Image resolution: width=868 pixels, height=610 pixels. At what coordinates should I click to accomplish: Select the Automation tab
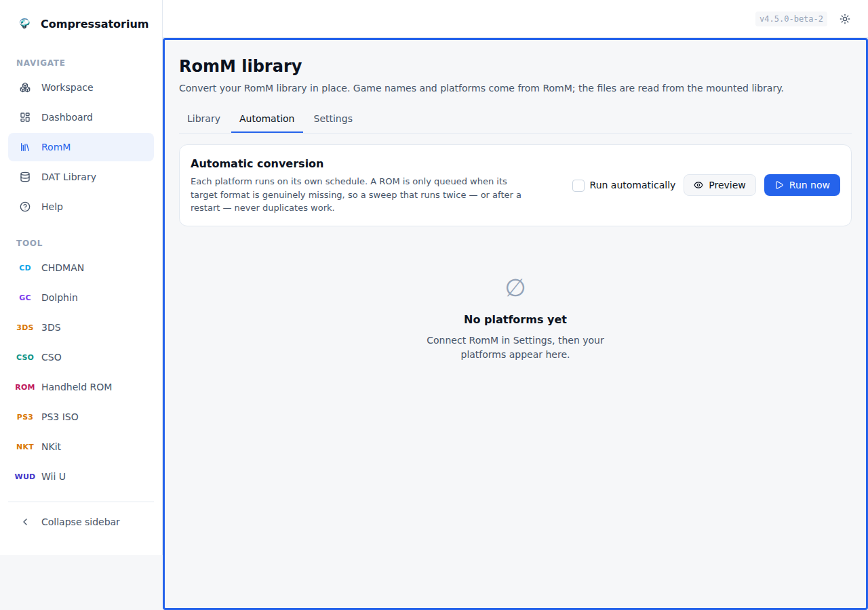click(x=267, y=119)
